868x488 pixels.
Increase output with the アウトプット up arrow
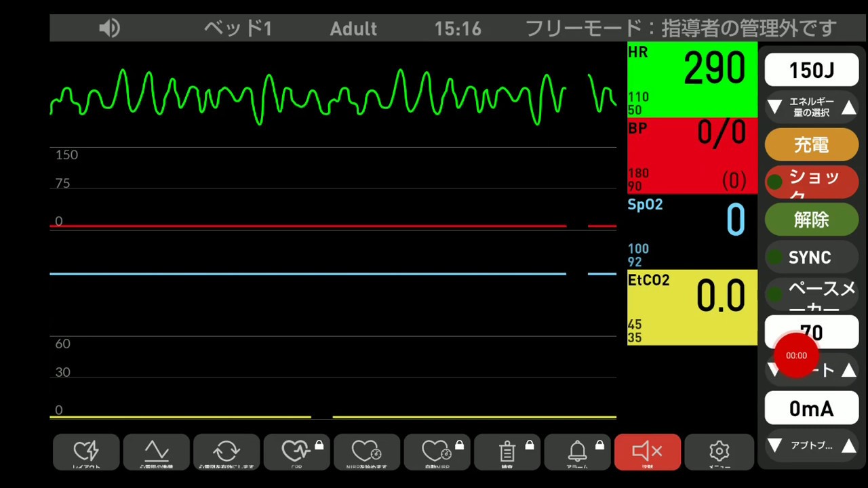(849, 445)
